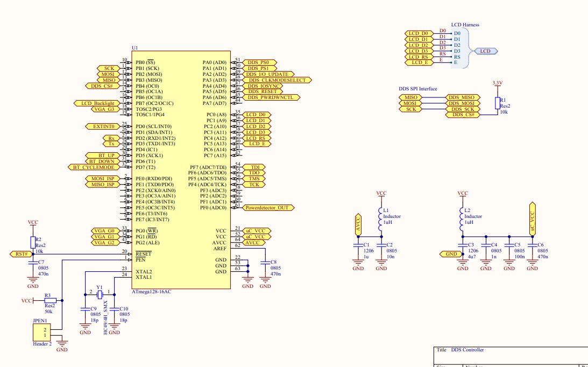Select the R3 50k resistor symbol
The width and height of the screenshot is (588, 367).
pyautogui.click(x=51, y=301)
